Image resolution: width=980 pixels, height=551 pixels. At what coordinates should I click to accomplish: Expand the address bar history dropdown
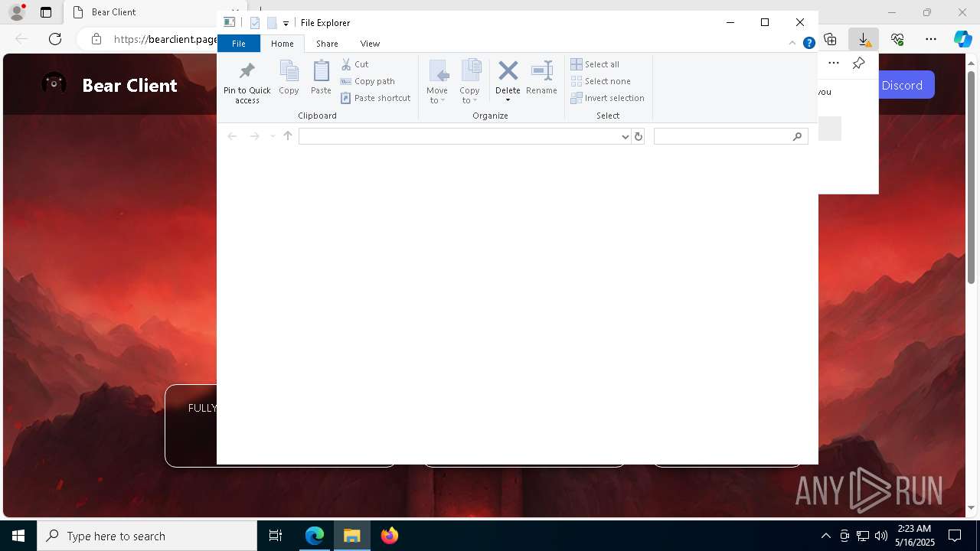(626, 136)
